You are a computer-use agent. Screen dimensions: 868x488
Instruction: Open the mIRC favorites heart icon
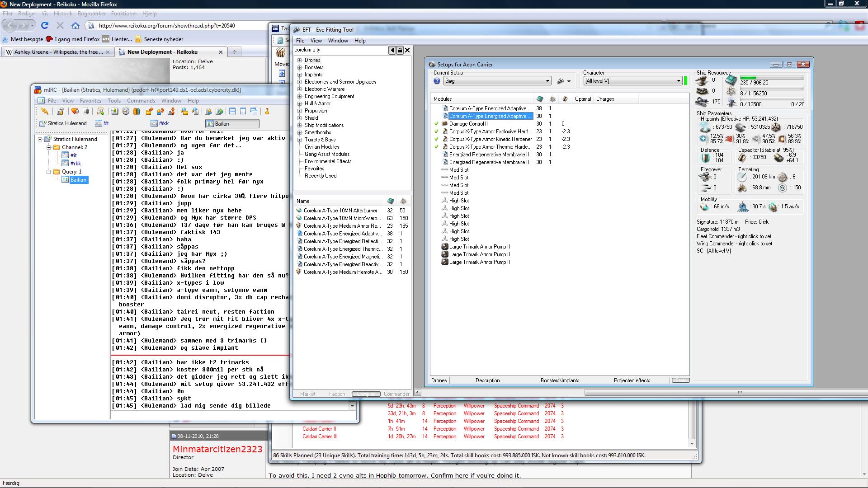[75, 111]
